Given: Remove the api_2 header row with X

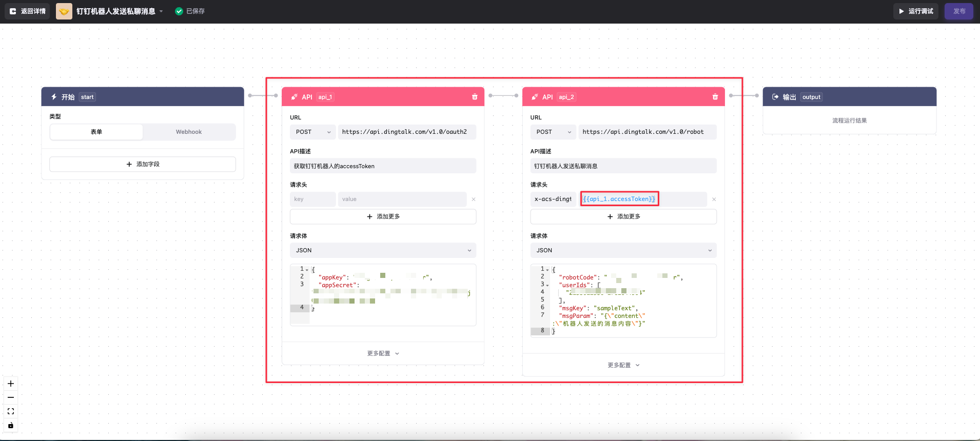Looking at the screenshot, I should (x=714, y=199).
